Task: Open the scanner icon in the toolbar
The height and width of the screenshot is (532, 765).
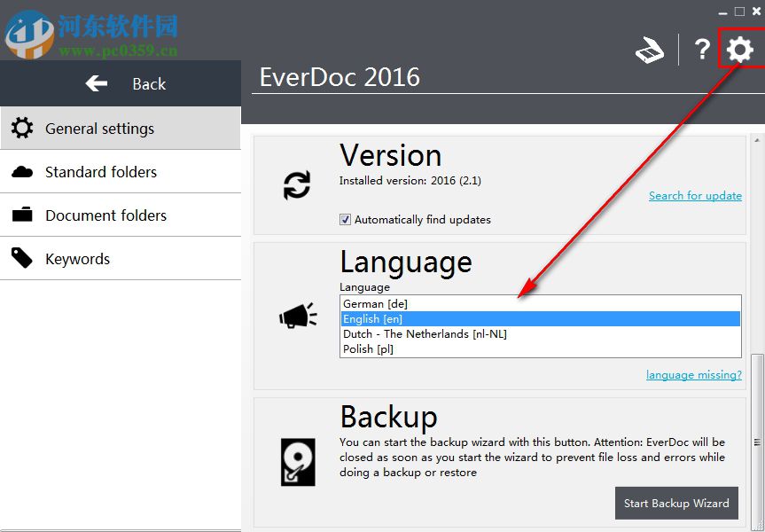Action: point(650,50)
